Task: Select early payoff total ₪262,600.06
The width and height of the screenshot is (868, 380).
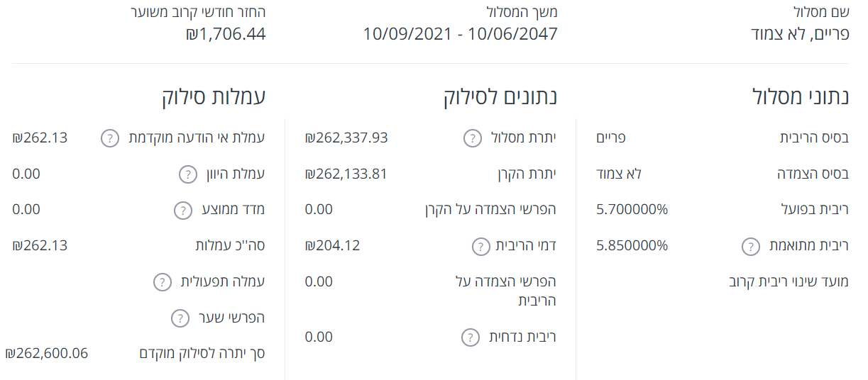Action: coord(47,353)
